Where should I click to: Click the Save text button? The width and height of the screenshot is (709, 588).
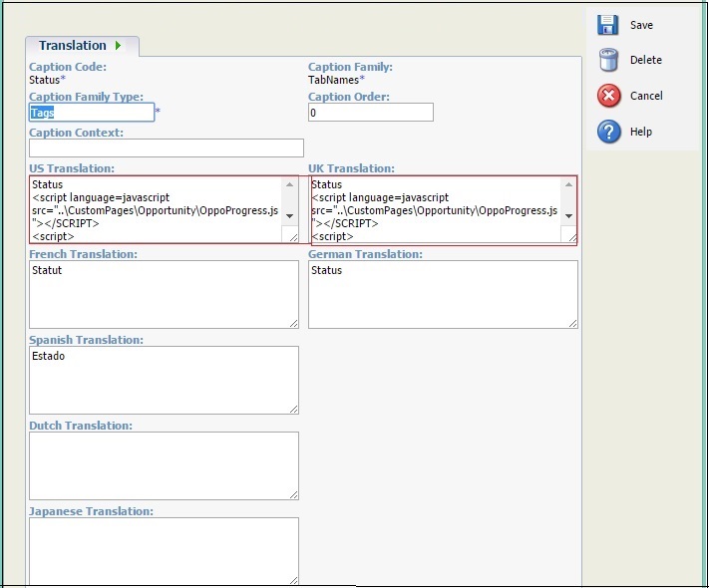pyautogui.click(x=641, y=25)
